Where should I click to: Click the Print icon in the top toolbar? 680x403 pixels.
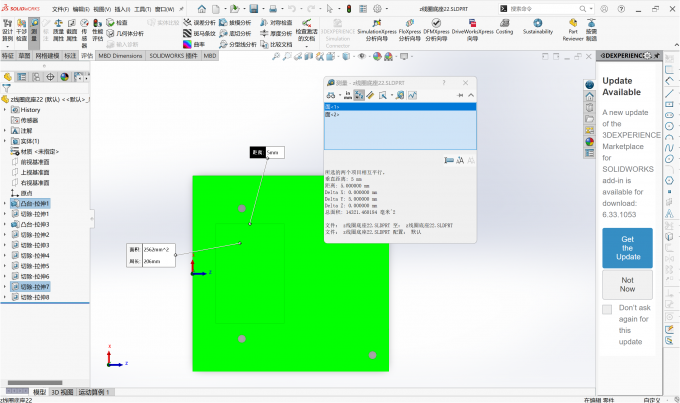pyautogui.click(x=273, y=9)
